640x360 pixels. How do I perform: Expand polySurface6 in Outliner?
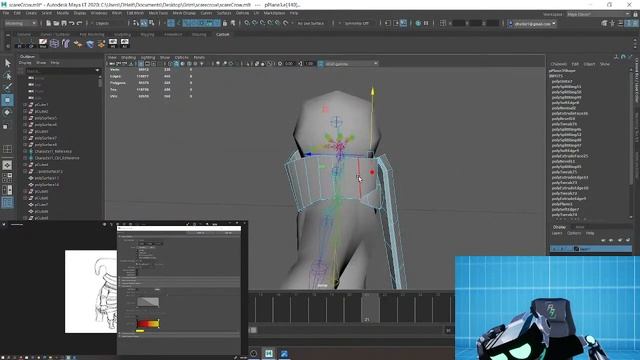click(25, 124)
